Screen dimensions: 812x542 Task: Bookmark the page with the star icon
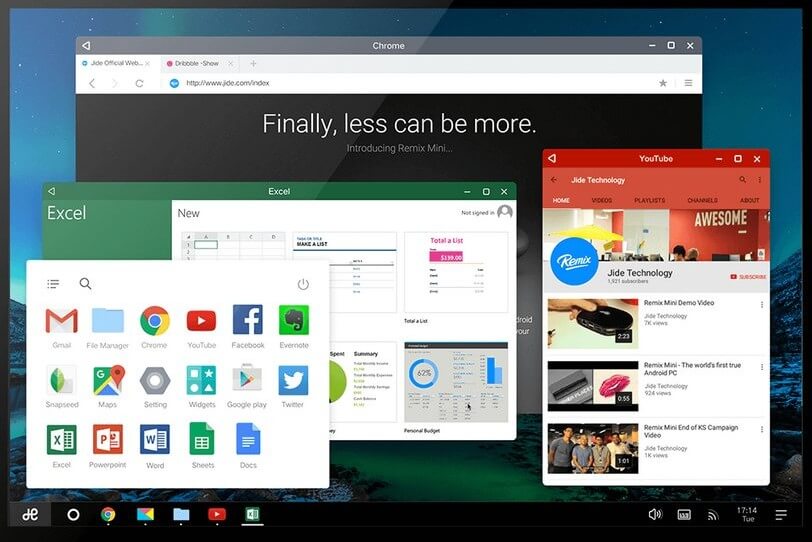(663, 83)
